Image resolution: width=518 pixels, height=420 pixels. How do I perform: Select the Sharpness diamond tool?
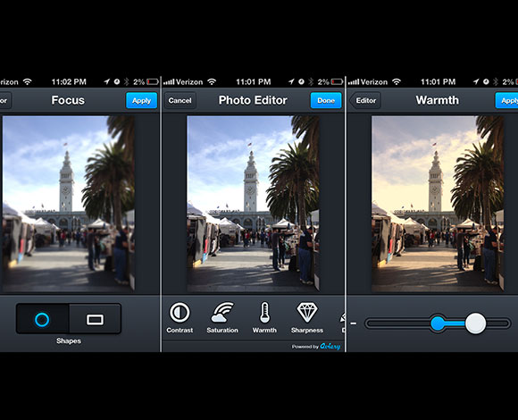[307, 312]
